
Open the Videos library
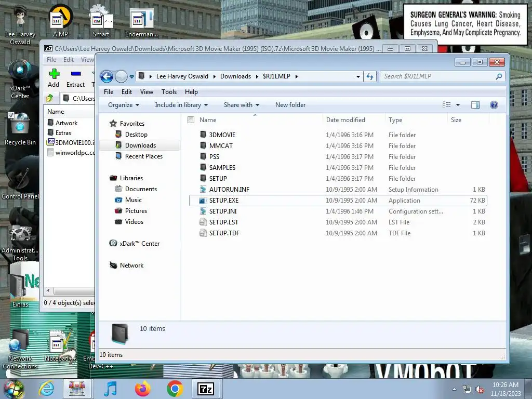pyautogui.click(x=134, y=221)
